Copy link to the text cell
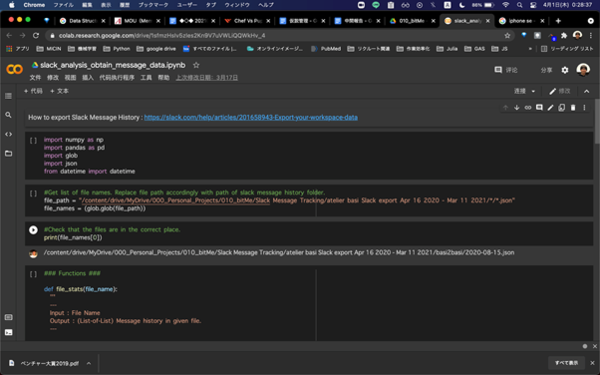This screenshot has height=375, width=600. coord(528,108)
